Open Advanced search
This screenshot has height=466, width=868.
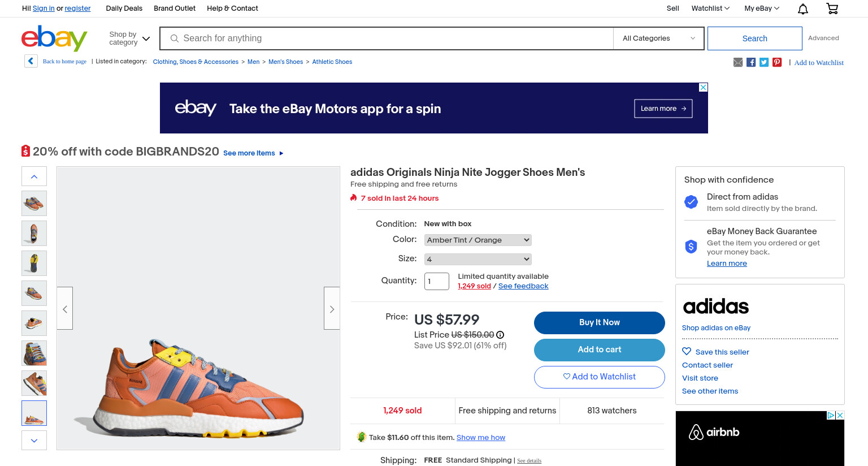click(x=823, y=38)
